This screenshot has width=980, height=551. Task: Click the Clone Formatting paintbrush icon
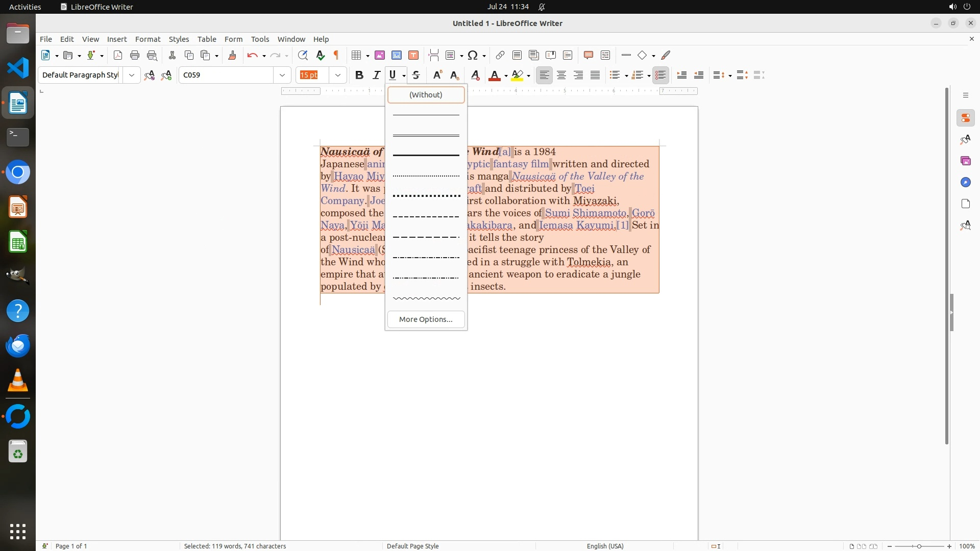(x=232, y=55)
